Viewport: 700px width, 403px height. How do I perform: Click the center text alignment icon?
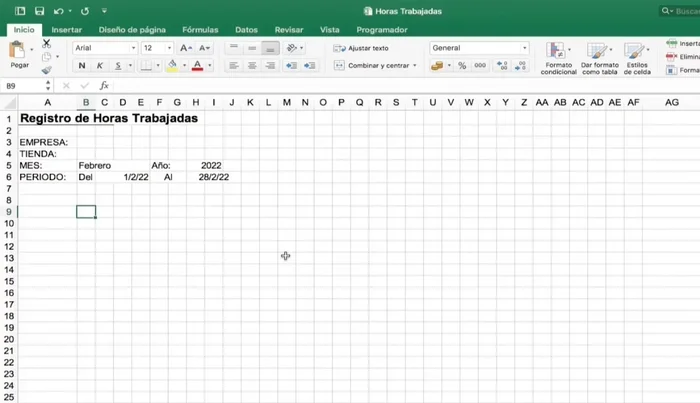tap(252, 66)
